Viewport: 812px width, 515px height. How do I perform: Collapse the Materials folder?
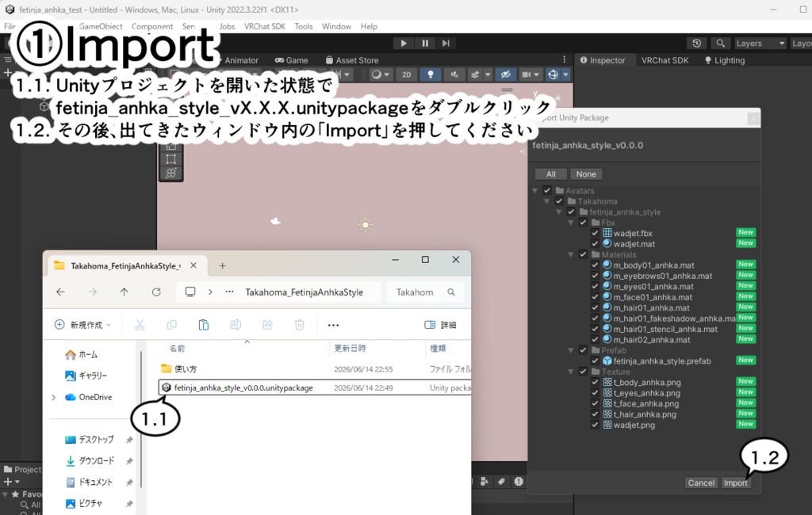571,254
